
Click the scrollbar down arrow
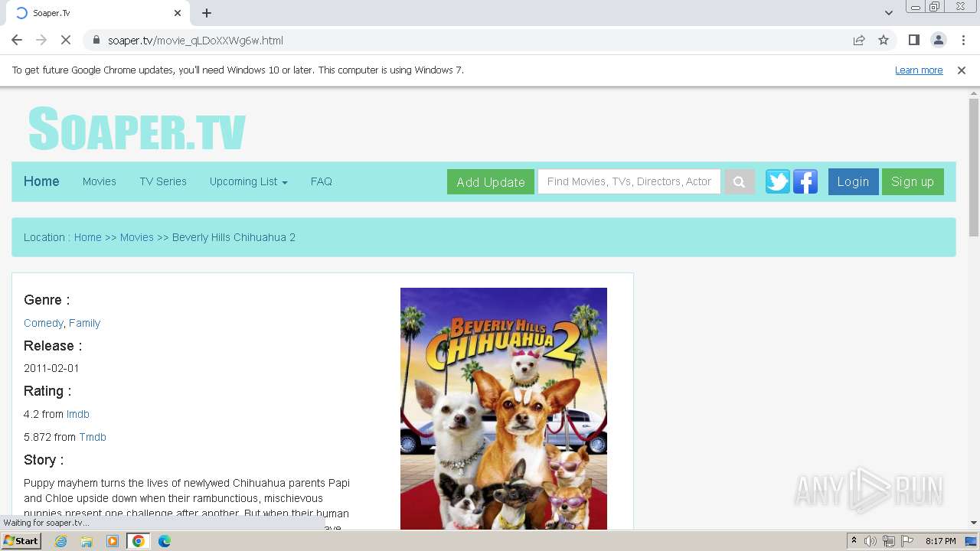coord(974,523)
